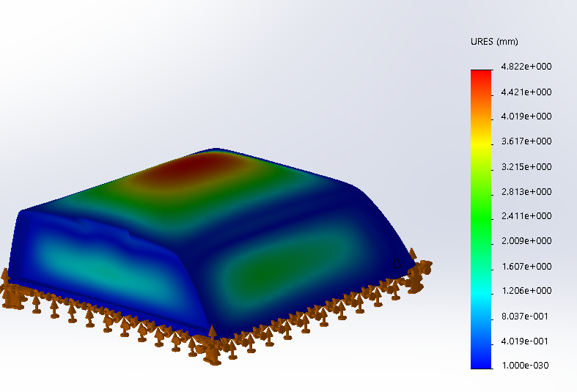The height and width of the screenshot is (392, 577).
Task: Click the URES (mm) legend title
Action: [494, 41]
